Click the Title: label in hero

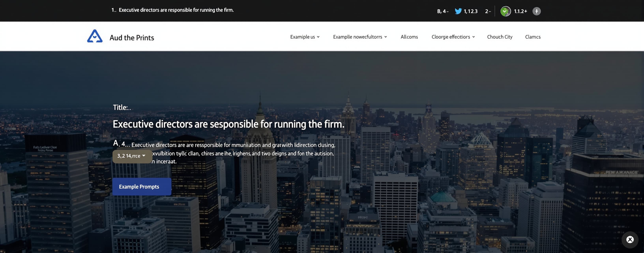pyautogui.click(x=122, y=108)
